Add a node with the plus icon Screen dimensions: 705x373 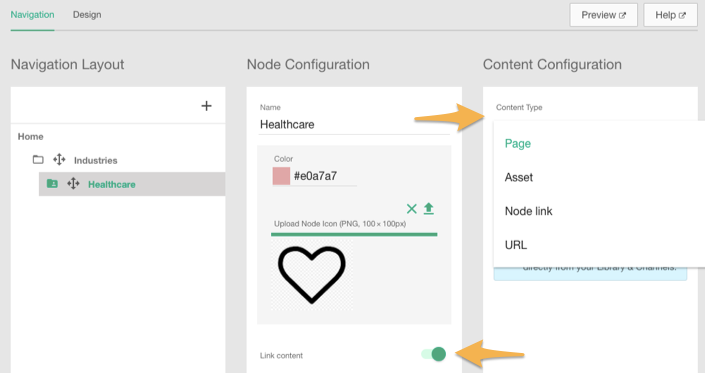tap(206, 106)
